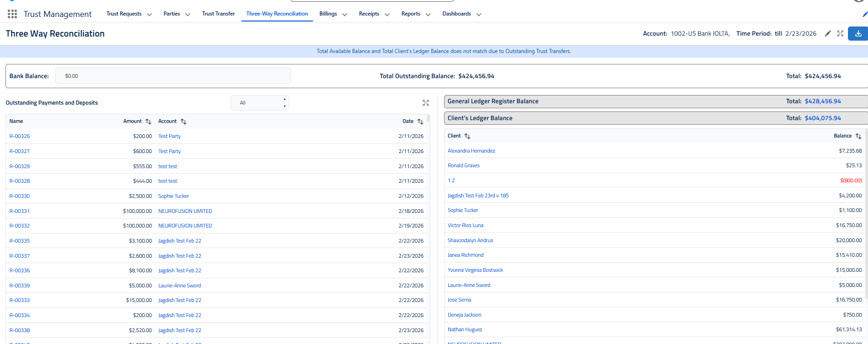
Task: Open the app launcher grid icon
Action: 12,14
